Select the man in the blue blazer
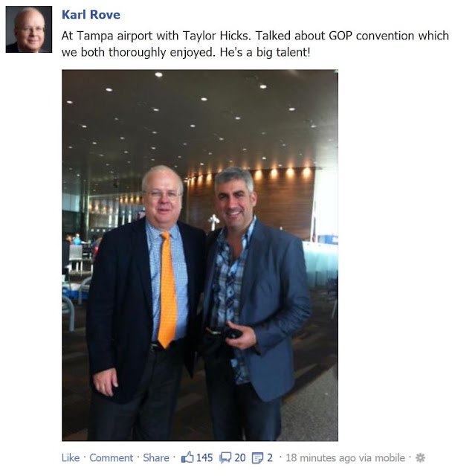 255,303
